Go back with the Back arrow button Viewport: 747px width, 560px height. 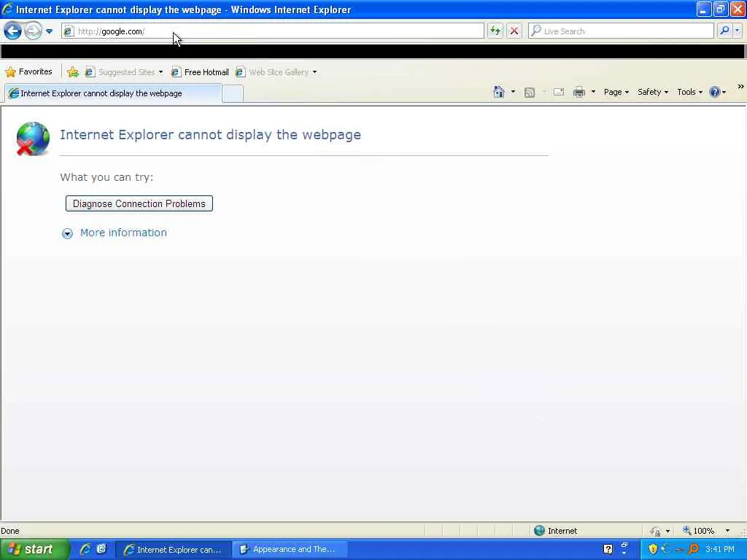[13, 31]
